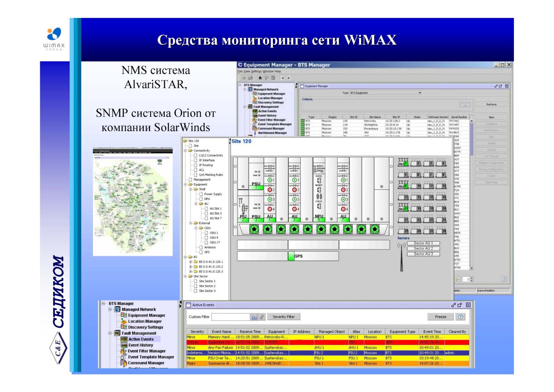
Task: Click ODU port icon number 28
Action: (x=441, y=231)
